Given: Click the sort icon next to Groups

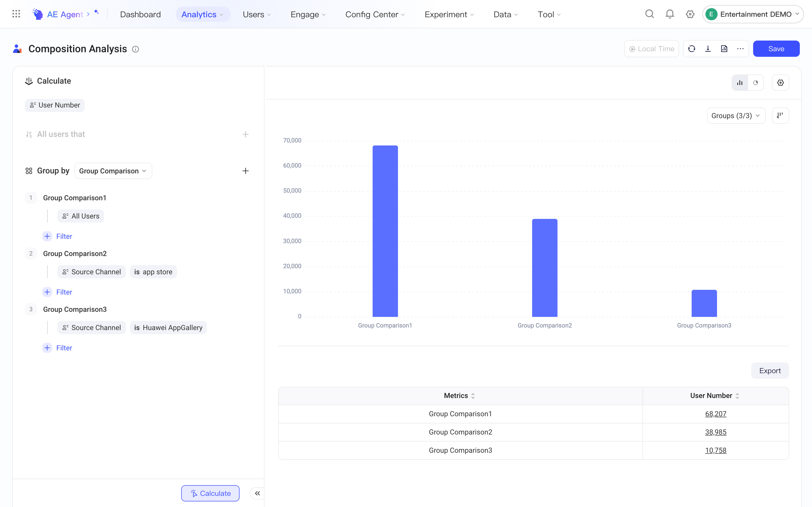Looking at the screenshot, I should point(781,116).
